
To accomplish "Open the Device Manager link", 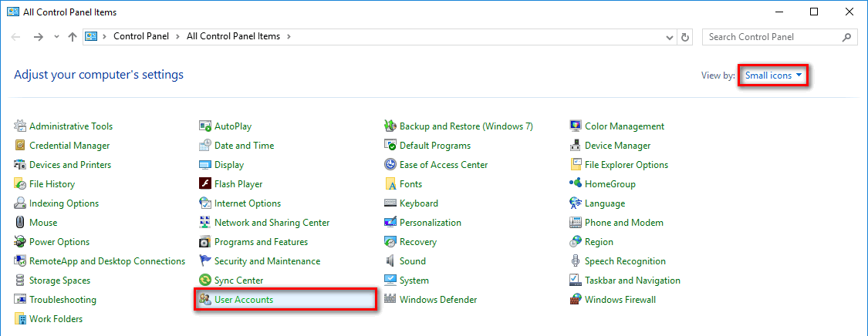I will [x=618, y=146].
